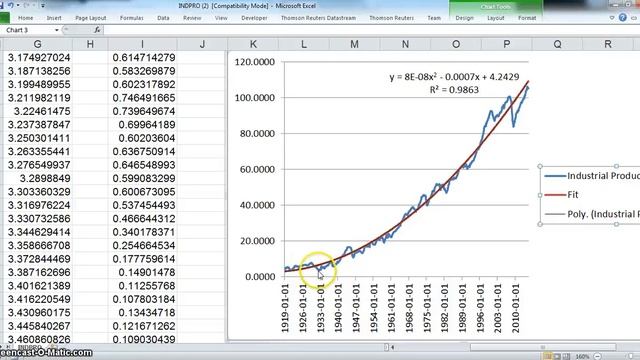640x360 pixels.
Task: Select the Fit legend entry
Action: (x=562, y=195)
